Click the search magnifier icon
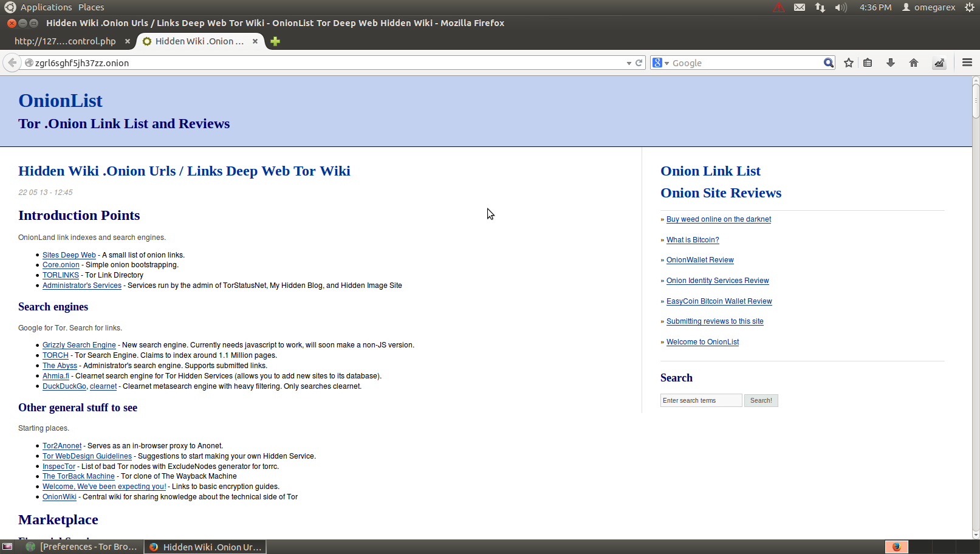This screenshot has width=980, height=554. pos(829,63)
